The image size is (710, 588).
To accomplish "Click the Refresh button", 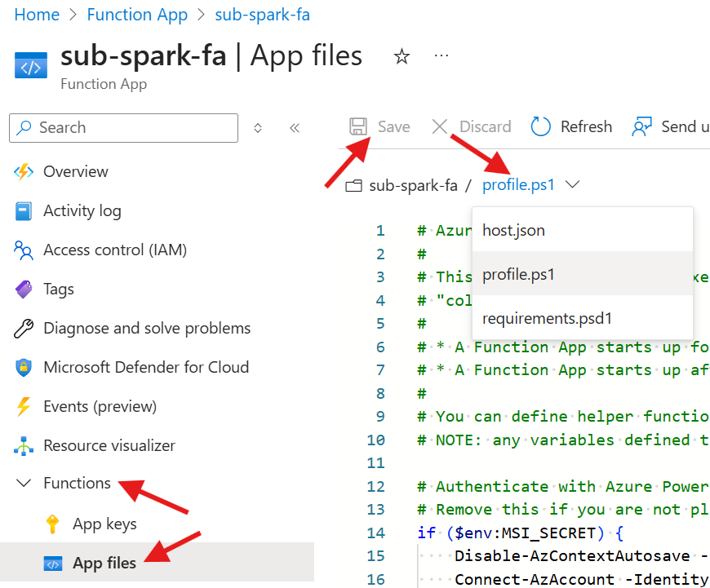I will tap(571, 126).
